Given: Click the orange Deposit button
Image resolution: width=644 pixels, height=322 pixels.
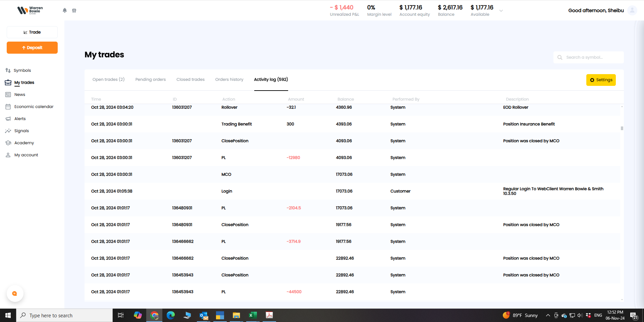Looking at the screenshot, I should pyautogui.click(x=32, y=48).
